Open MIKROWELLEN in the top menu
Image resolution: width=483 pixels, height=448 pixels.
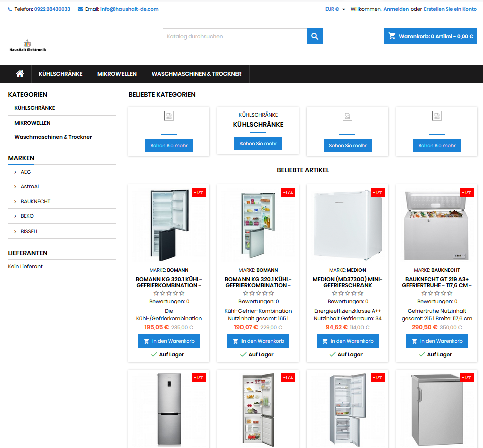coord(117,74)
